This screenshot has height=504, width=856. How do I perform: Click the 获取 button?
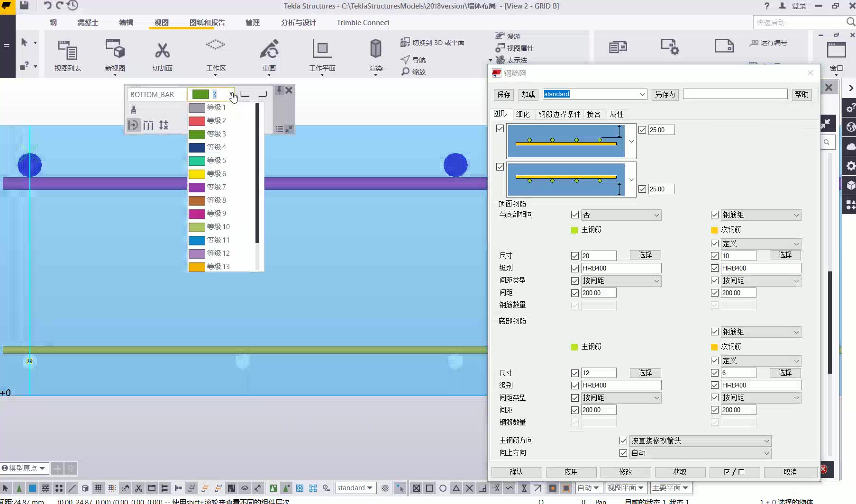pos(680,472)
